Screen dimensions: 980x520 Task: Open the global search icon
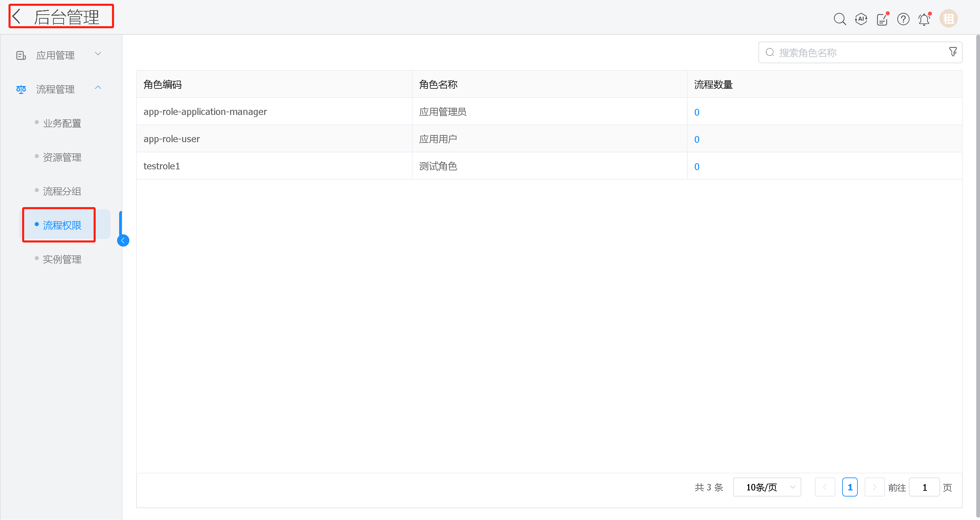(840, 19)
